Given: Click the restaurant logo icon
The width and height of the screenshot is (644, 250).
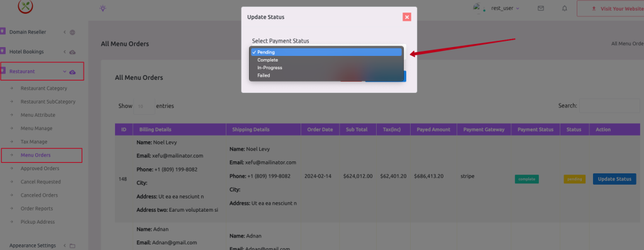Looking at the screenshot, I should click(x=25, y=6).
